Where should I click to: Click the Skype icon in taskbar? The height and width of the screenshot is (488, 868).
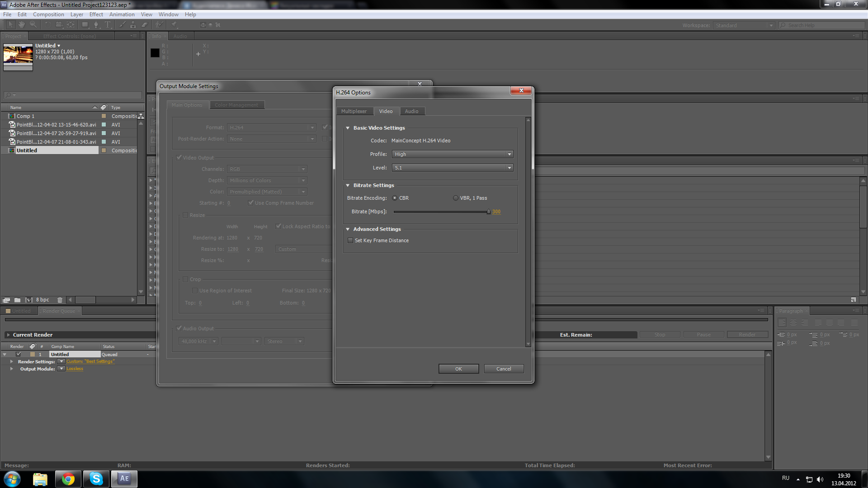coord(96,478)
